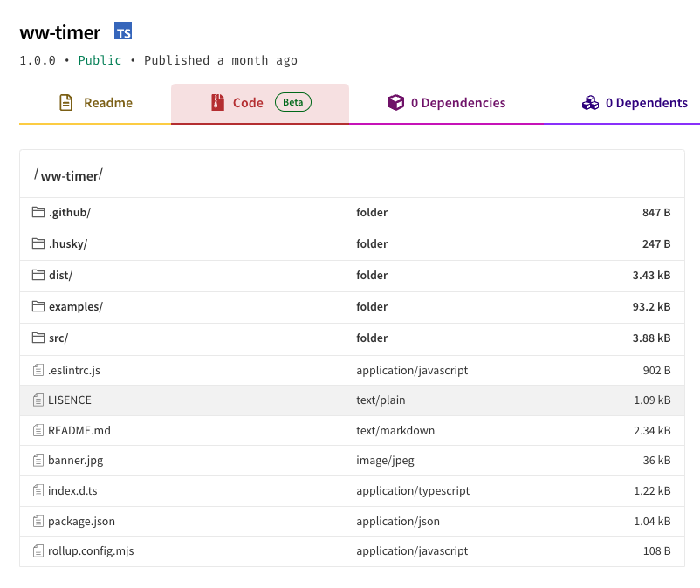This screenshot has height=588, width=700.
Task: Click the TypeScript TS badge icon
Action: pyautogui.click(x=123, y=32)
